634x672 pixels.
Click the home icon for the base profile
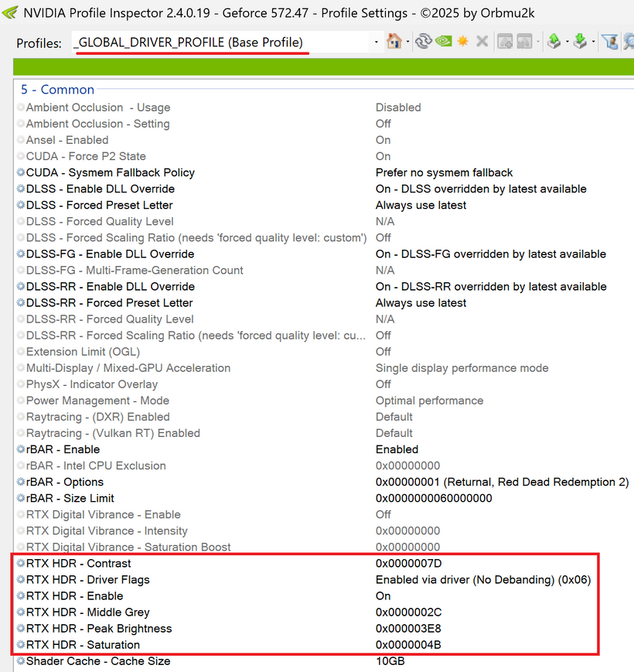pyautogui.click(x=394, y=41)
